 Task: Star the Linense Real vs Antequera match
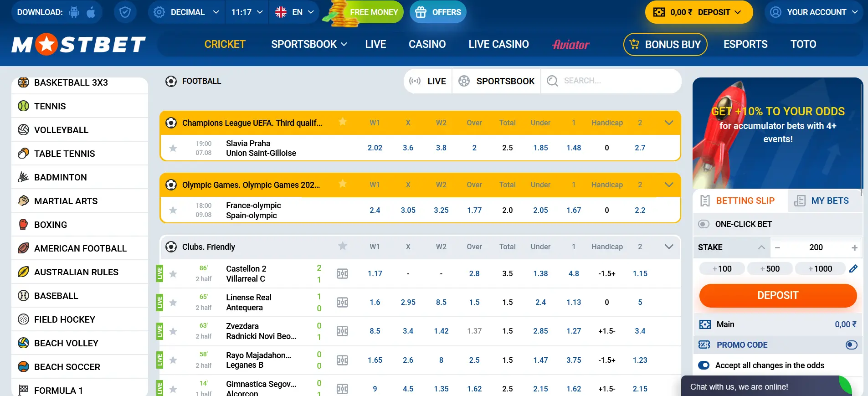pyautogui.click(x=173, y=303)
